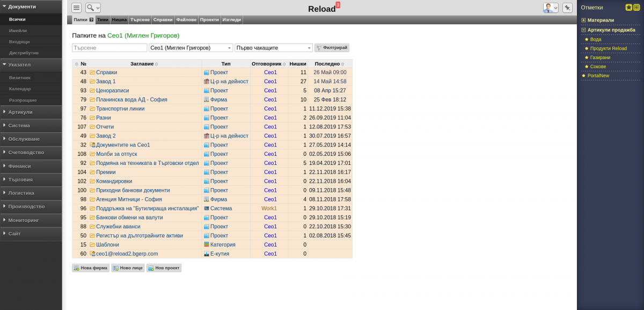Sort by Последно column arrows
This screenshot has height=310, width=644.
(x=343, y=64)
